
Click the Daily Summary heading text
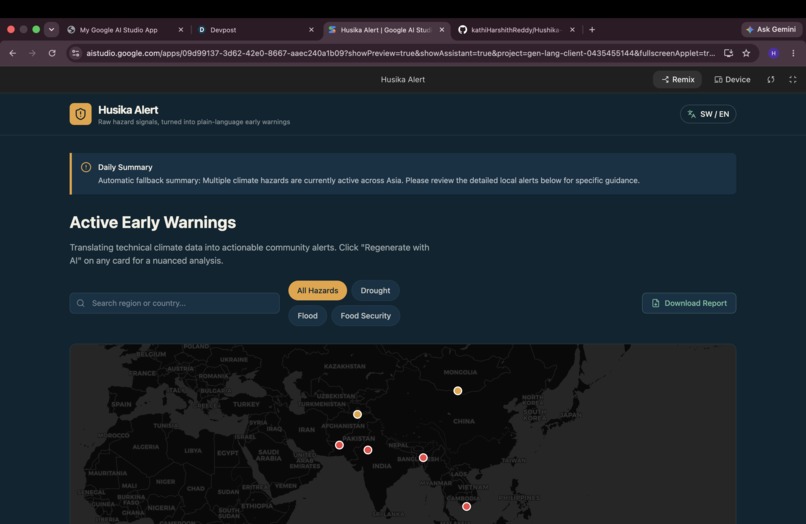[125, 167]
